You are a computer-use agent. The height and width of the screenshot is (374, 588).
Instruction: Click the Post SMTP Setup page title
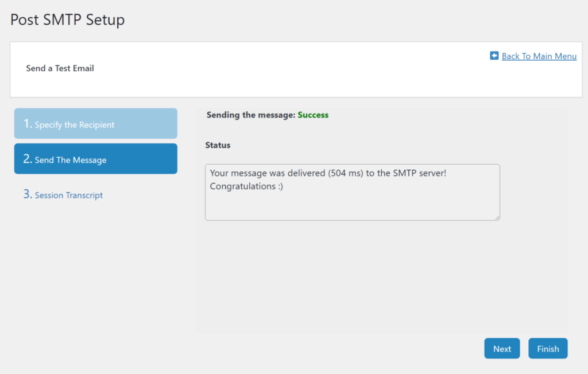(x=67, y=20)
